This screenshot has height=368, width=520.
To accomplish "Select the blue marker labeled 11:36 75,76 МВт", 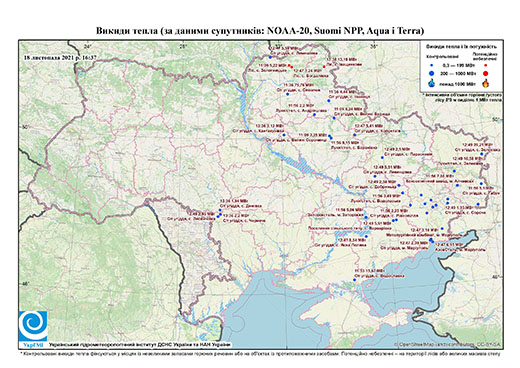I will click(287, 94).
